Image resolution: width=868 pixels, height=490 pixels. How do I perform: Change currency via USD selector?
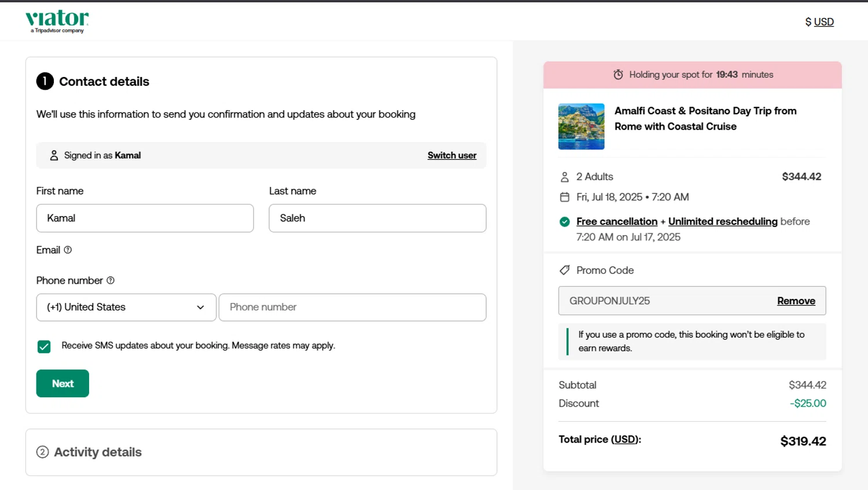coord(819,22)
